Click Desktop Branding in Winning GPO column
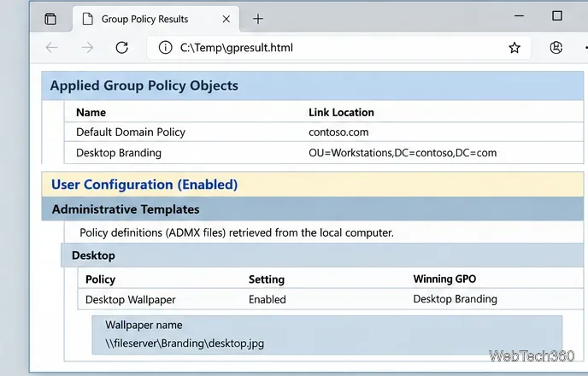This screenshot has width=588, height=376. click(x=455, y=299)
